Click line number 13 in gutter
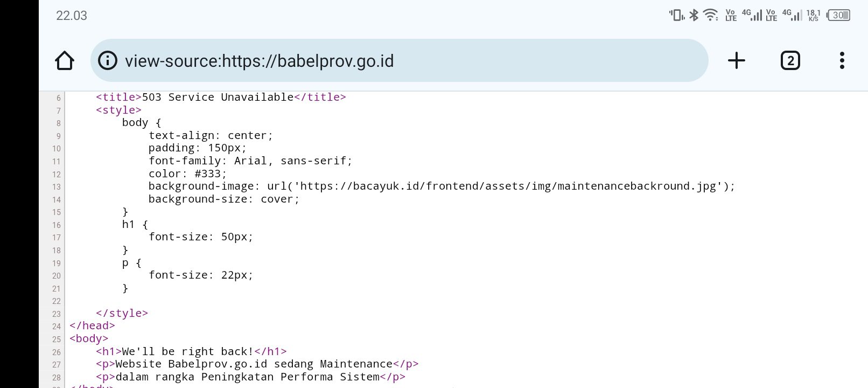Screen dimensions: 868x388 click(x=57, y=187)
